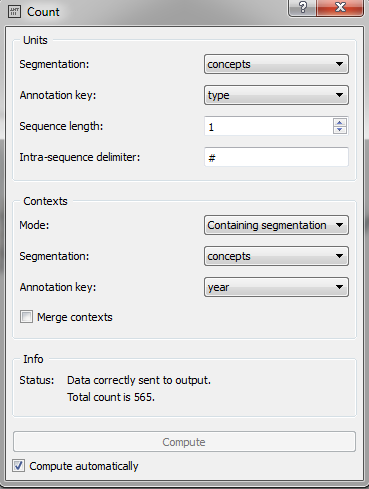Open help with the question mark button
Viewport: 369px width, 489px height.
pyautogui.click(x=303, y=7)
